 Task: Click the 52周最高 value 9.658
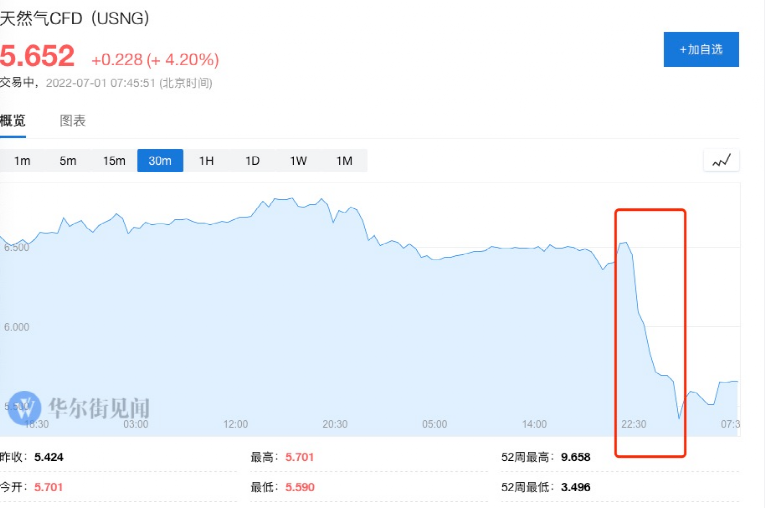tap(576, 457)
